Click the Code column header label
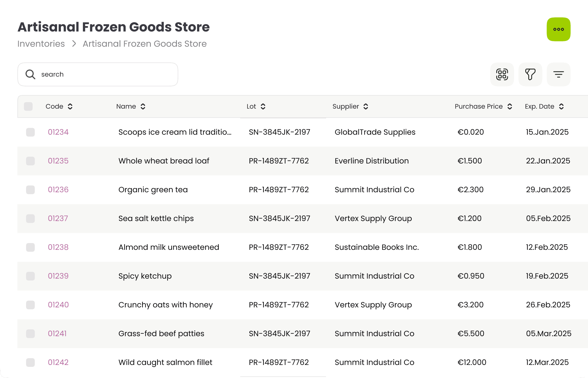The height and width of the screenshot is (378, 588). coord(54,106)
